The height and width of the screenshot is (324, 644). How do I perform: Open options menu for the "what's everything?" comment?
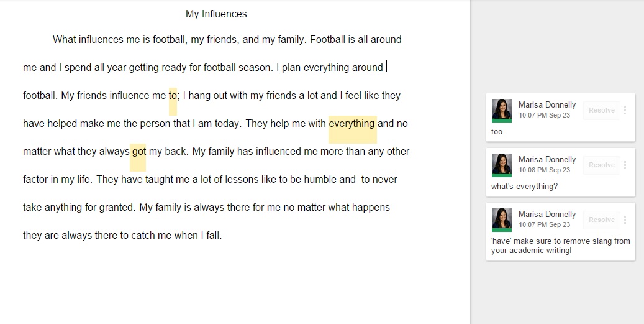pyautogui.click(x=625, y=165)
